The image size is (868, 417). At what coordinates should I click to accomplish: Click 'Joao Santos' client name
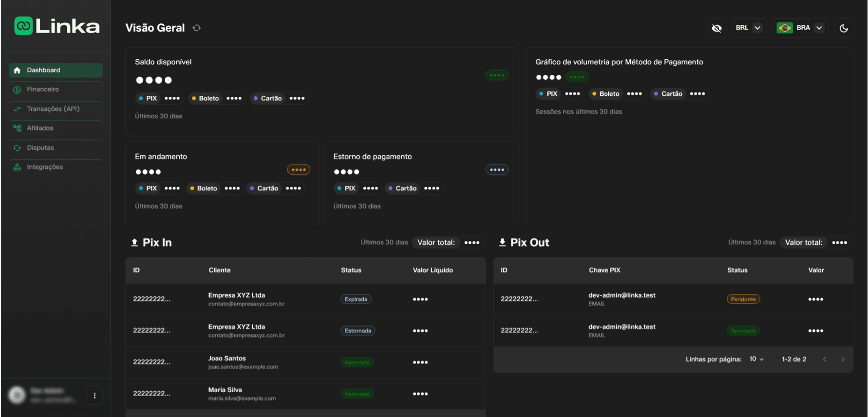tap(227, 358)
